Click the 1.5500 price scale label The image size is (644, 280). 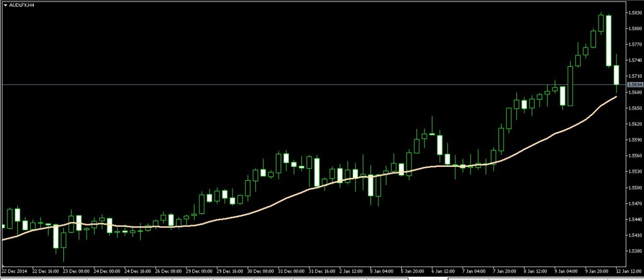pyautogui.click(x=635, y=188)
